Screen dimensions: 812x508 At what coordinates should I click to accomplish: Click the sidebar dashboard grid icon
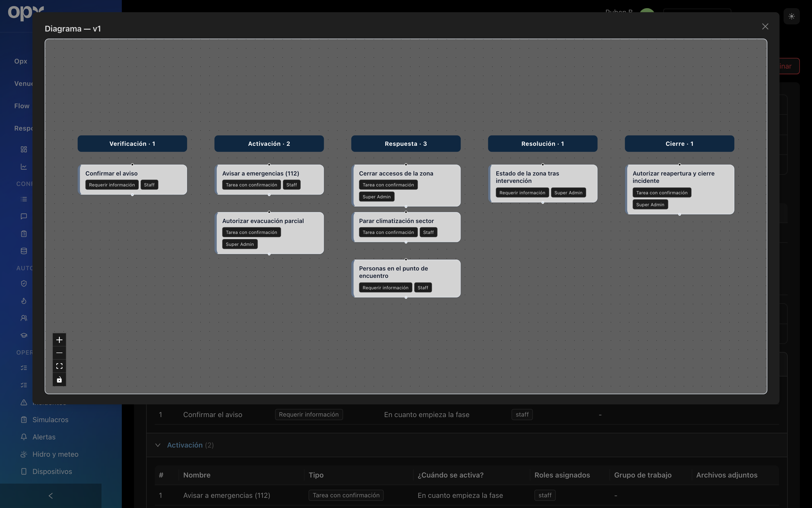(x=24, y=149)
